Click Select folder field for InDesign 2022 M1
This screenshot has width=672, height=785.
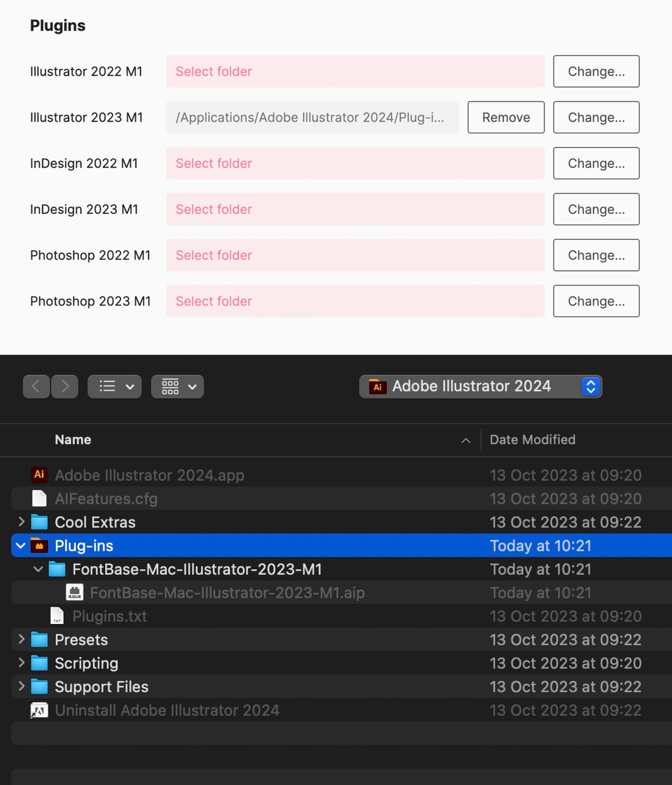coord(355,163)
